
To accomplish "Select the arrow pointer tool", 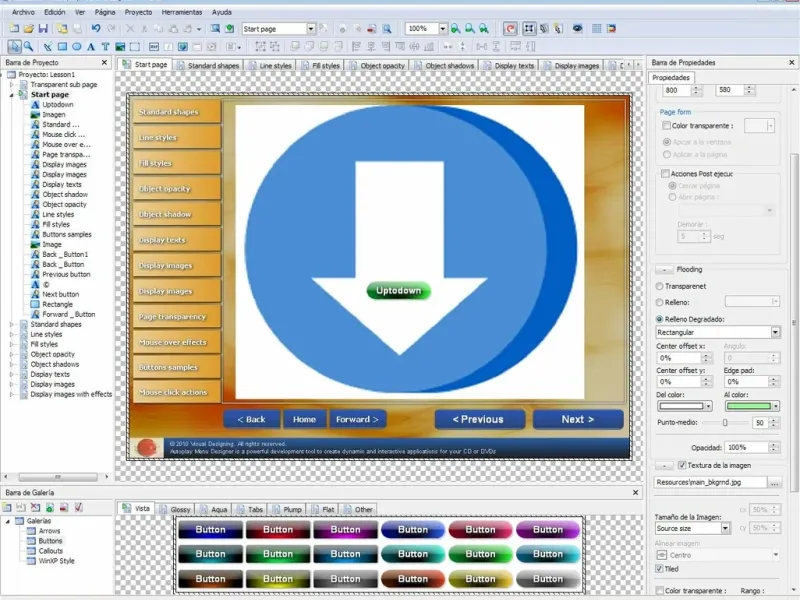I will [x=14, y=46].
